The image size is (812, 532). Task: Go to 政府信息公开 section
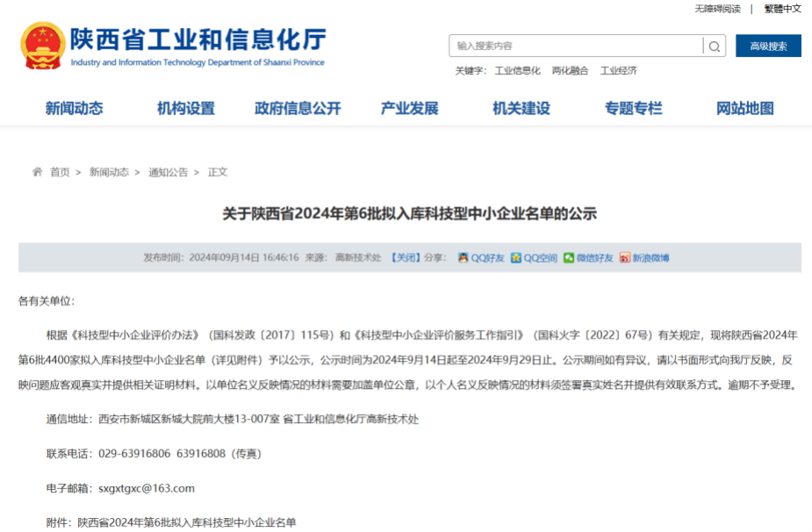[298, 109]
